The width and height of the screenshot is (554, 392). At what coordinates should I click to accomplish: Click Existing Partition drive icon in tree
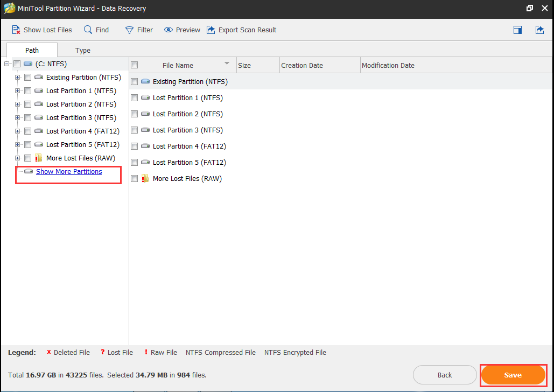tap(39, 77)
